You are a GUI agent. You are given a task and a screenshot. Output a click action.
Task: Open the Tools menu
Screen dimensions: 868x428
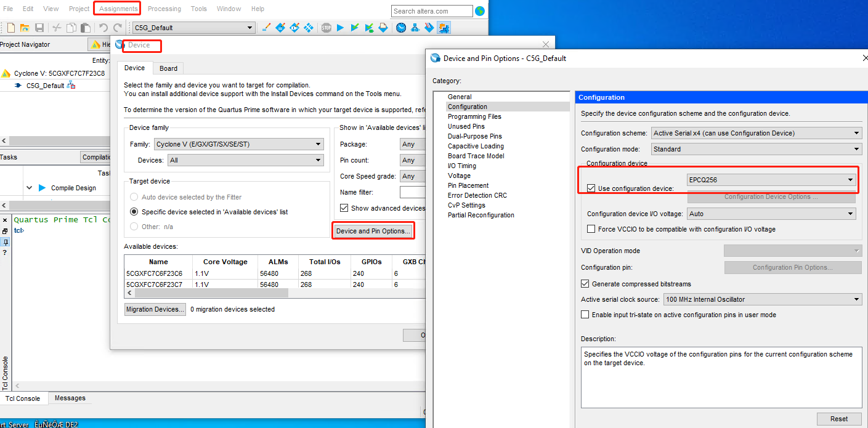(x=199, y=9)
